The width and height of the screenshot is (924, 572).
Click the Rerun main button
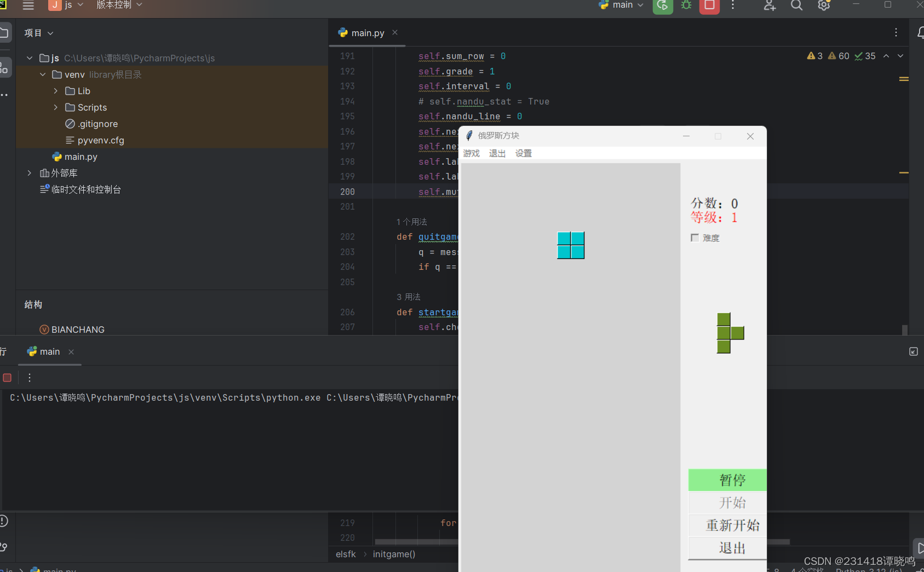click(663, 5)
